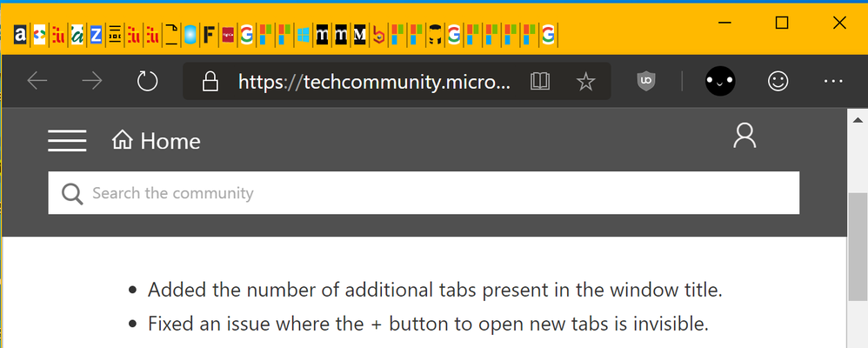Click the browser Forward arrow
Viewport: 868px width, 348px height.
[92, 82]
